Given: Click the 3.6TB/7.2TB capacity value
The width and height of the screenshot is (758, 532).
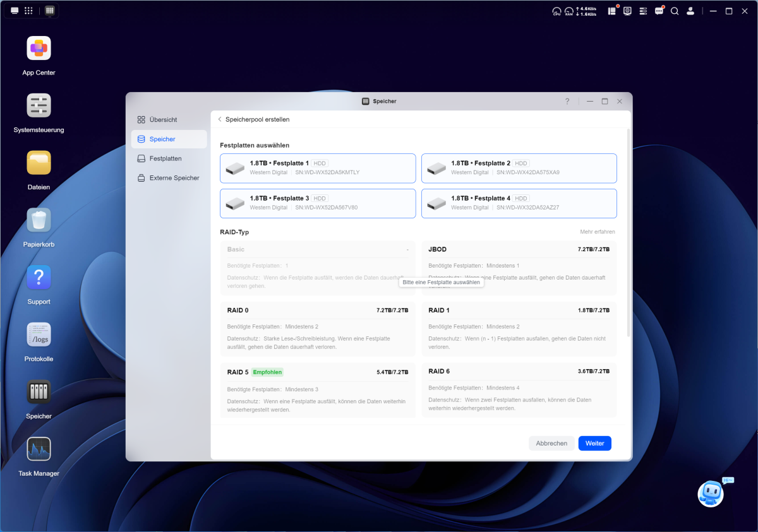Looking at the screenshot, I should (594, 372).
